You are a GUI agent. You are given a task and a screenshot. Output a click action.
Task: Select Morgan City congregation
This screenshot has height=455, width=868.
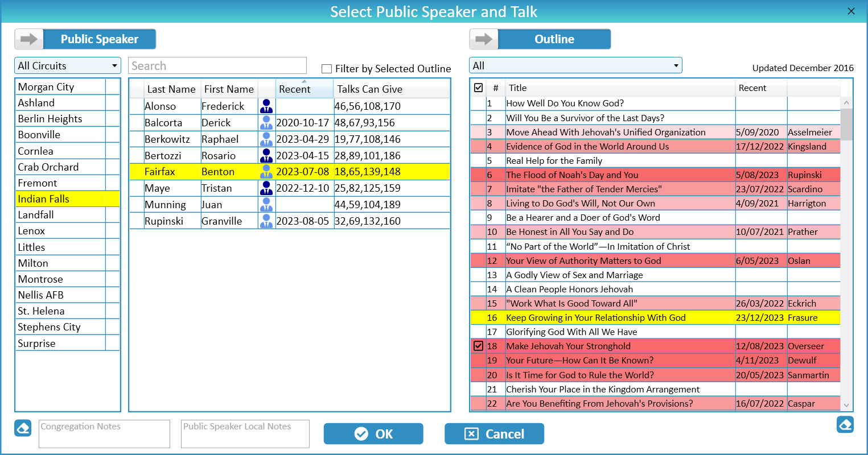(68, 87)
